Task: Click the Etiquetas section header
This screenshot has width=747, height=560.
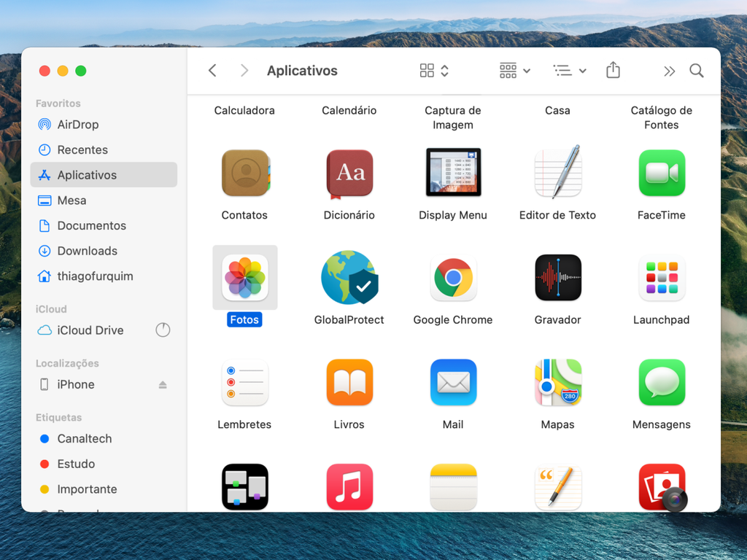Action: pyautogui.click(x=58, y=418)
